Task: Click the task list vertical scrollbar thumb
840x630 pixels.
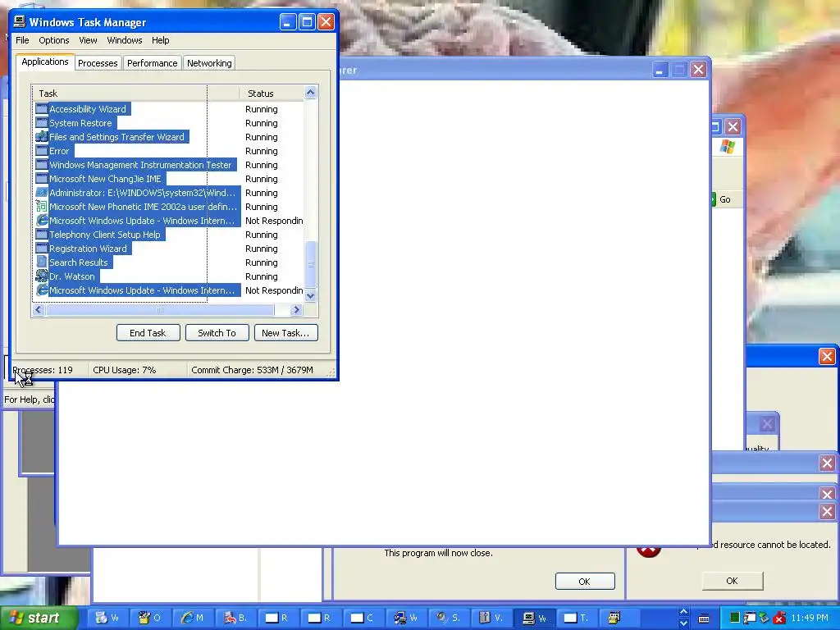Action: (311, 264)
